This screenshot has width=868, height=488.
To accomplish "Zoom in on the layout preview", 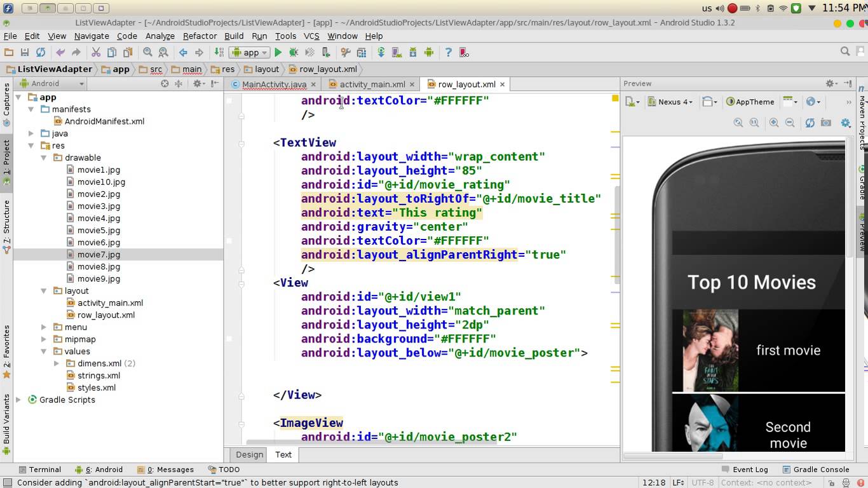I will [x=774, y=123].
